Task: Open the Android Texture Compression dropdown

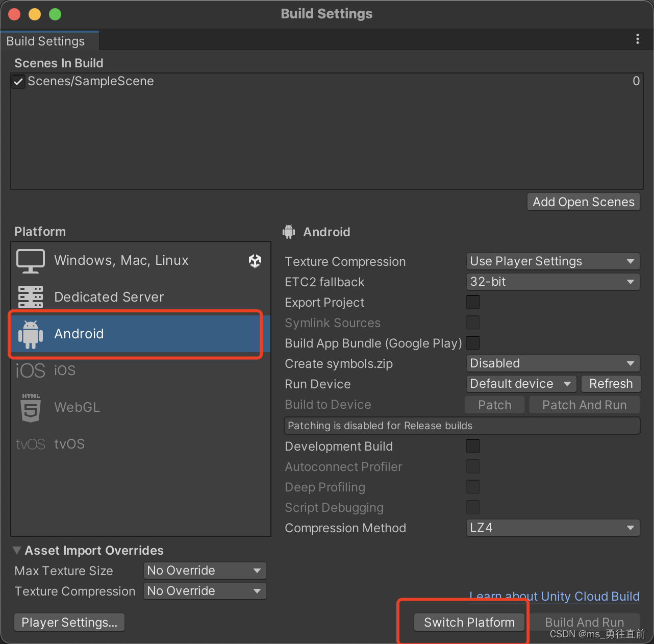Action: (x=553, y=261)
